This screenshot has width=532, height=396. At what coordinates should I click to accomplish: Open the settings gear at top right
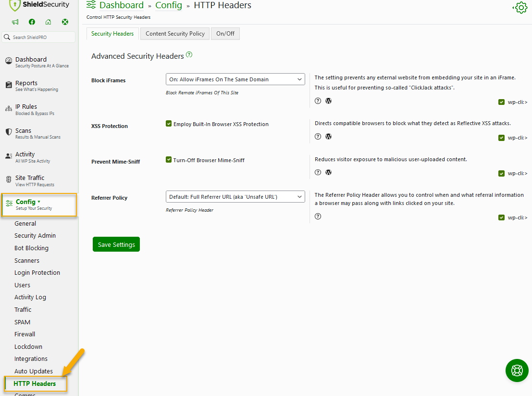pos(520,8)
